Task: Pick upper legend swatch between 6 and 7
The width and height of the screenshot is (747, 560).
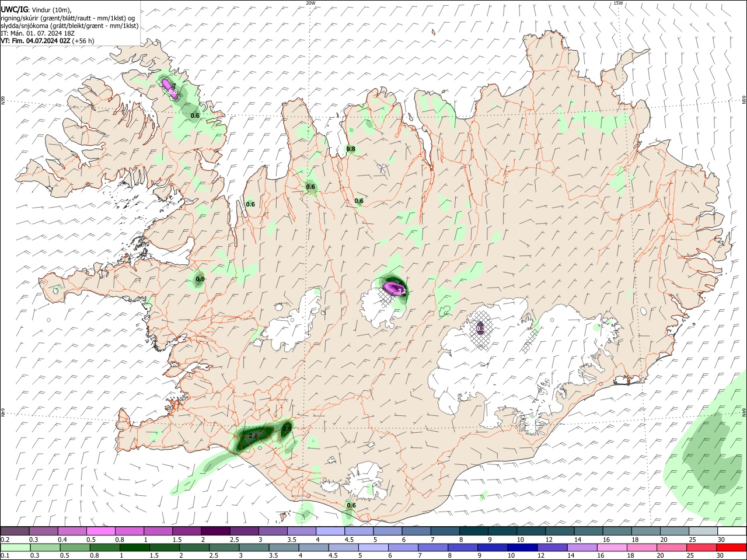Action: [416, 531]
